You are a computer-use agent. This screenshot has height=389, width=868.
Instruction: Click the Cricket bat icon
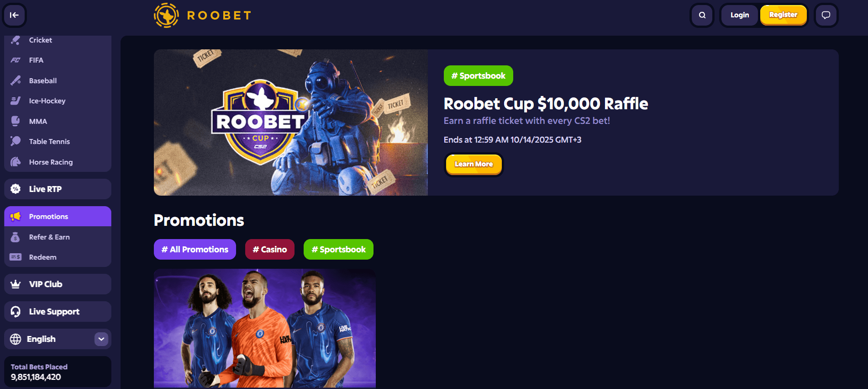point(16,40)
